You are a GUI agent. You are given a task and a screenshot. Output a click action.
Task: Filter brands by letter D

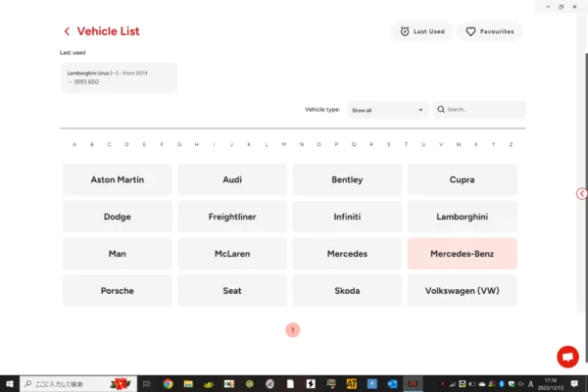point(126,144)
